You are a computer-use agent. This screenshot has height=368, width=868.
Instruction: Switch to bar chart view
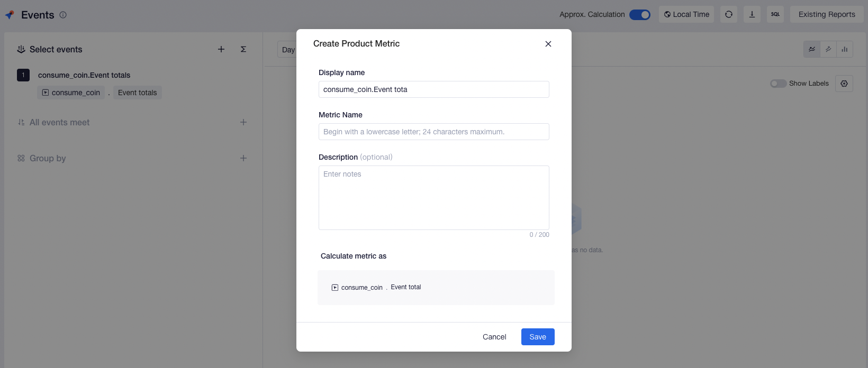845,49
